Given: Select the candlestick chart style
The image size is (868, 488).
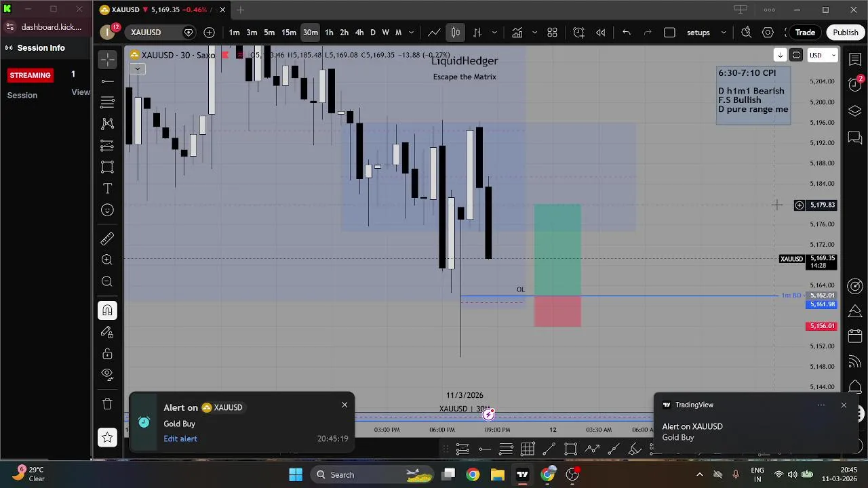Looking at the screenshot, I should (x=456, y=33).
